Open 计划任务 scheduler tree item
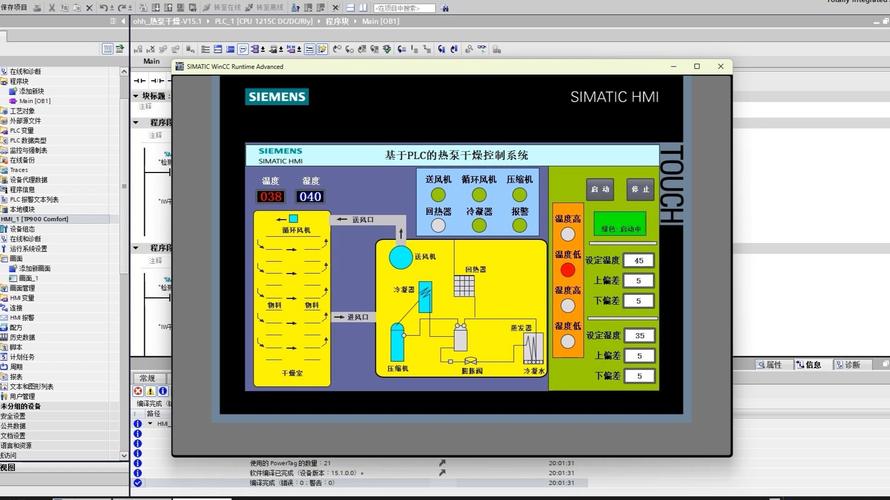890x500 pixels. click(22, 357)
